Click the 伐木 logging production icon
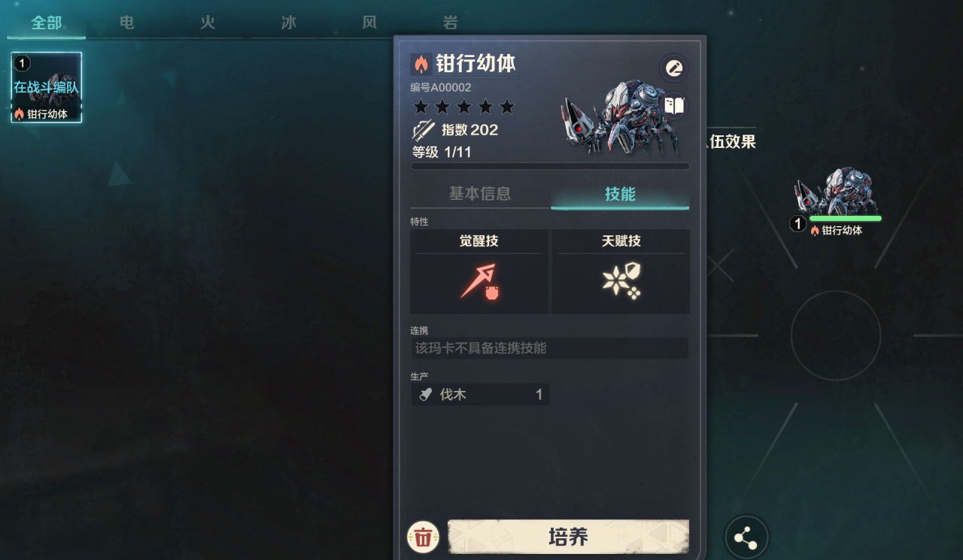The image size is (963, 560). click(x=426, y=395)
